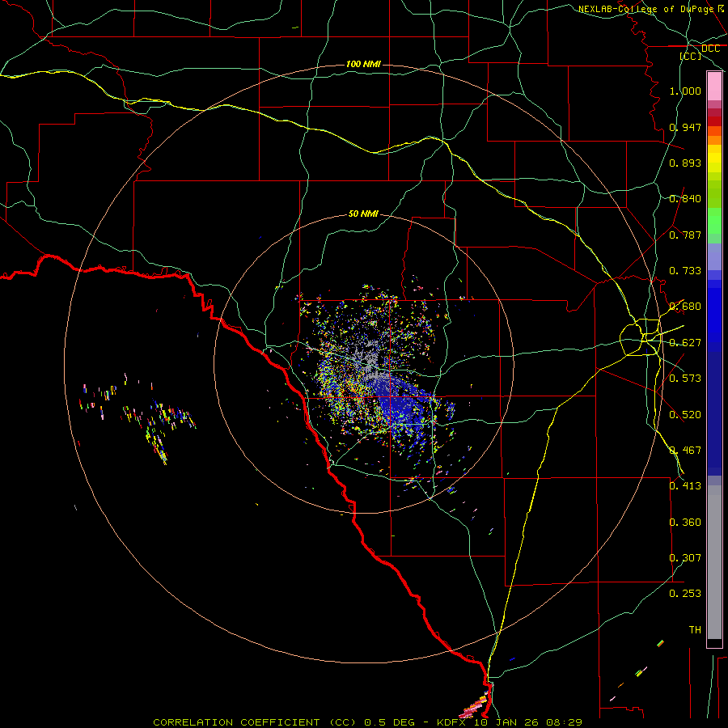Click the TH threshold label
The image size is (728, 728).
(695, 630)
